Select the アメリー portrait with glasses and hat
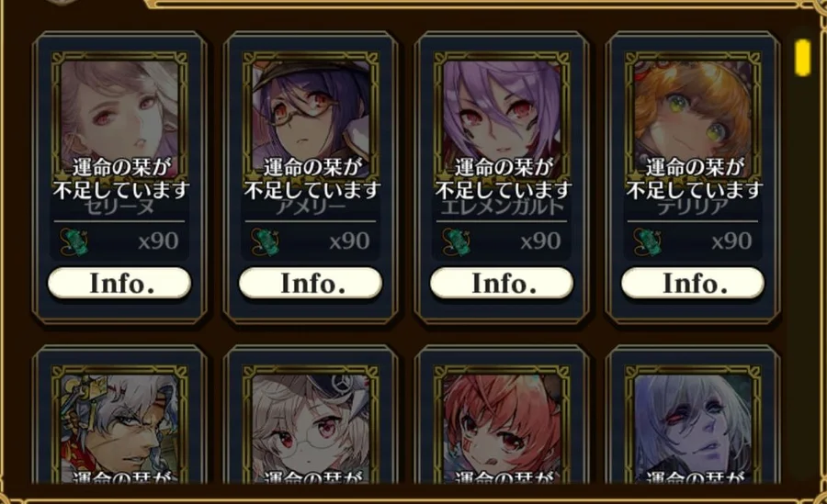 311,116
